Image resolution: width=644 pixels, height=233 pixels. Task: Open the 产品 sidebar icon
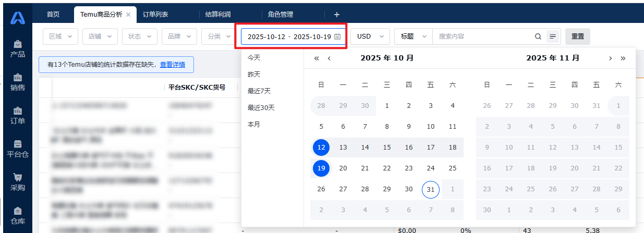click(18, 48)
